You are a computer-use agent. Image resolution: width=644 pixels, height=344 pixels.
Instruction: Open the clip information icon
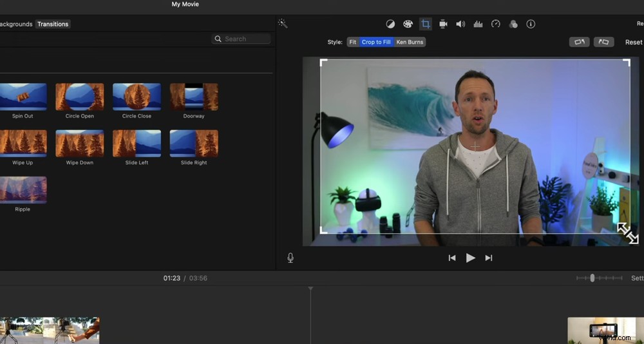[x=531, y=24]
